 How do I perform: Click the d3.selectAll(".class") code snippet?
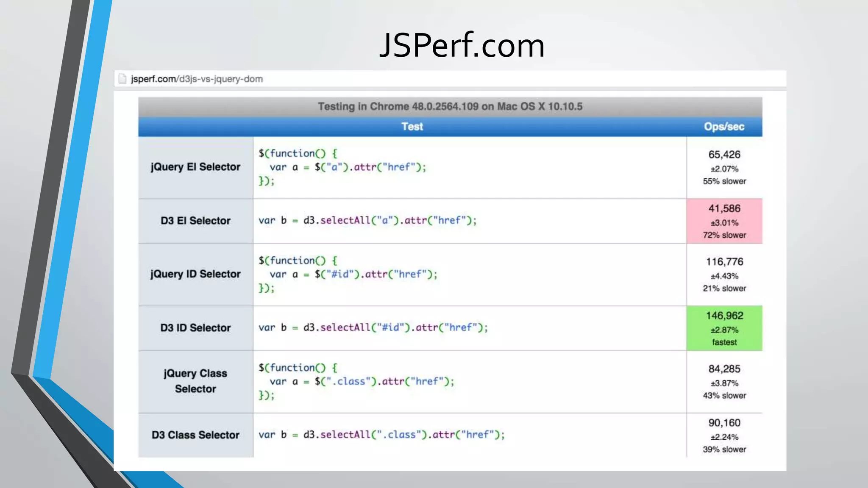coord(382,435)
